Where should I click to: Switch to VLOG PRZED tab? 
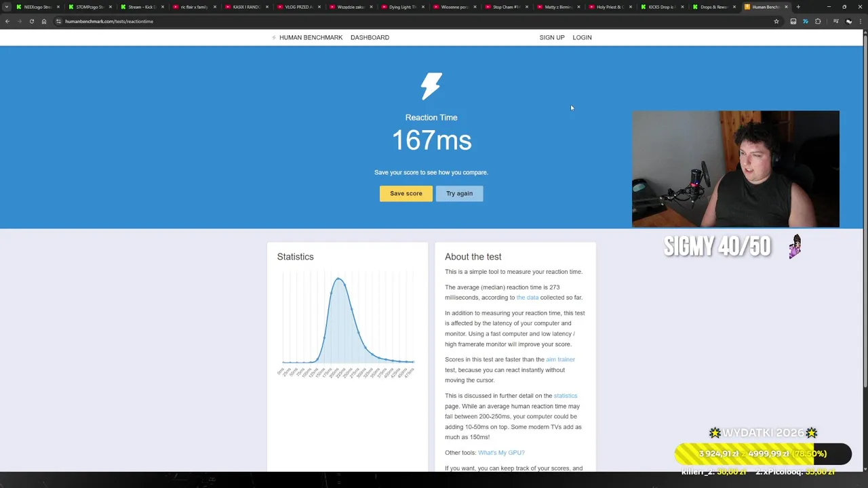pos(298,7)
